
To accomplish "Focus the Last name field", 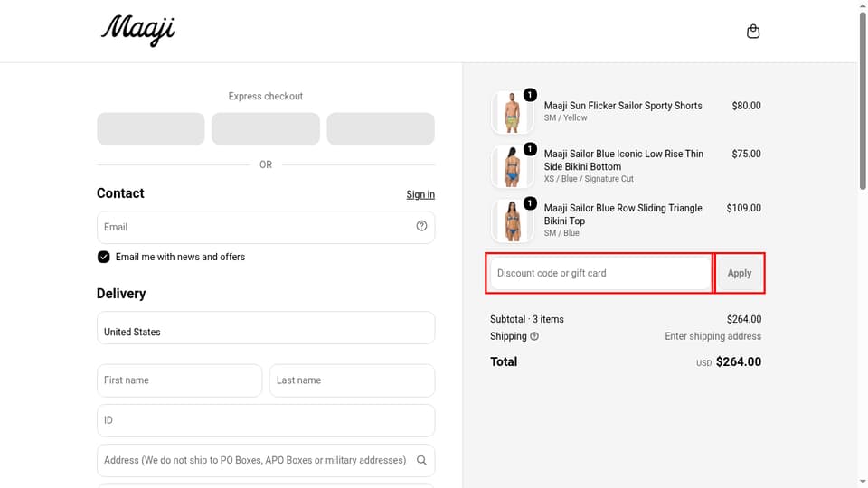I will [352, 380].
